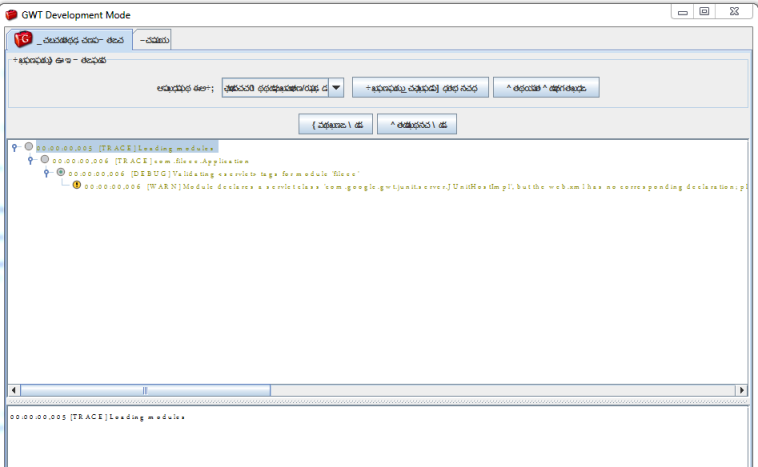Click the DEBUG entry's round status icon
Screen dimensions: 758x467
pyautogui.click(x=60, y=172)
